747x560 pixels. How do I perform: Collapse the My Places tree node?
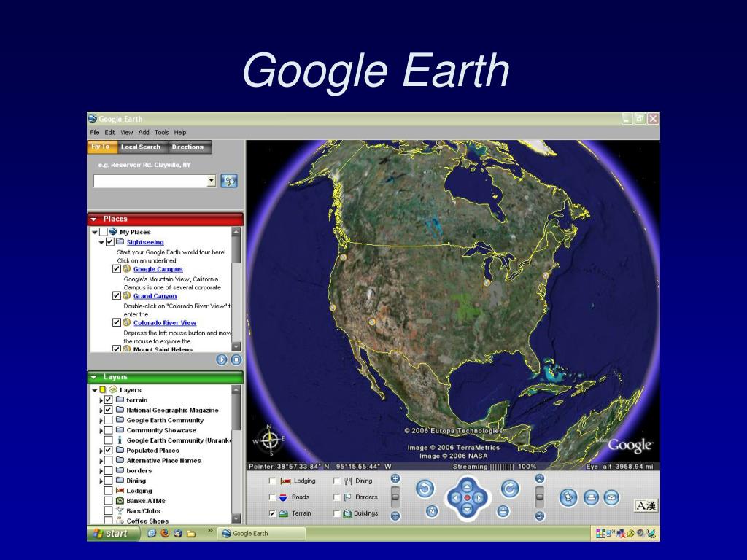pyautogui.click(x=95, y=233)
